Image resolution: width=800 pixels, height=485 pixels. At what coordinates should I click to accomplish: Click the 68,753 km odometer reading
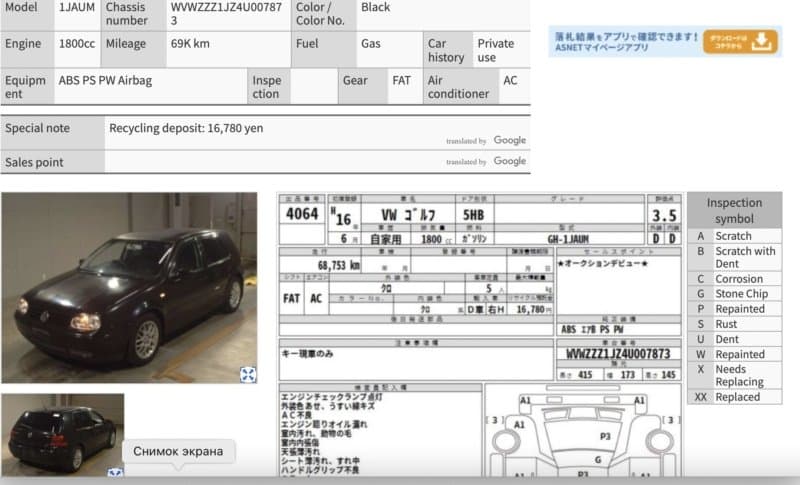(x=339, y=265)
